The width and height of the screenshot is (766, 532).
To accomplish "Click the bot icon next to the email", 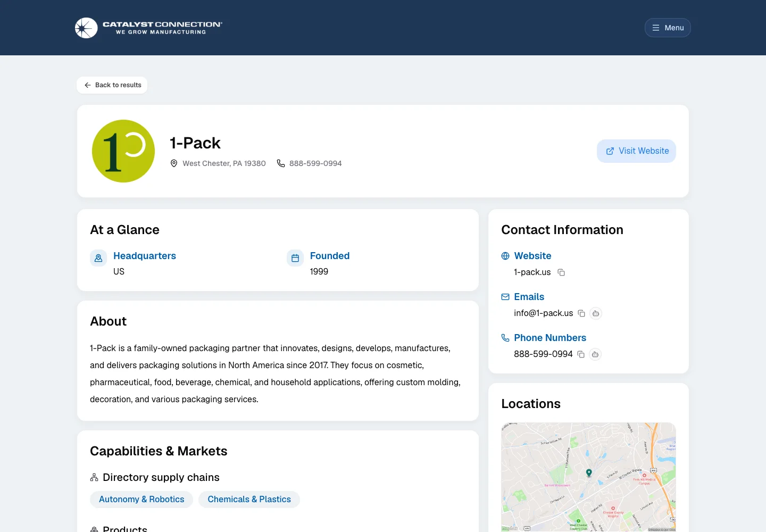I will (596, 313).
